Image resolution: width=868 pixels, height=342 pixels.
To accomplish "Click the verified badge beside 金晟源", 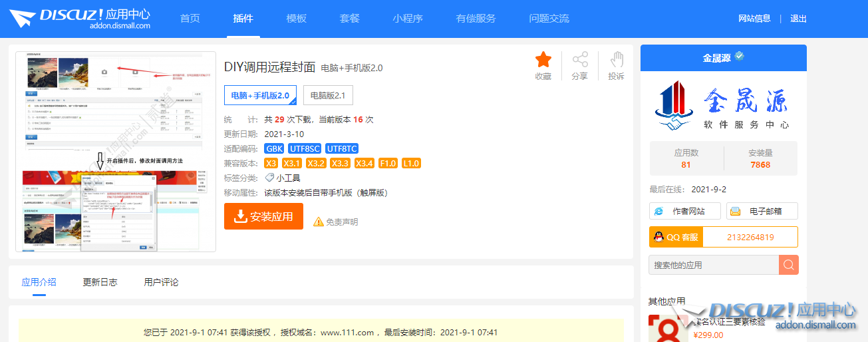I will click(x=739, y=57).
